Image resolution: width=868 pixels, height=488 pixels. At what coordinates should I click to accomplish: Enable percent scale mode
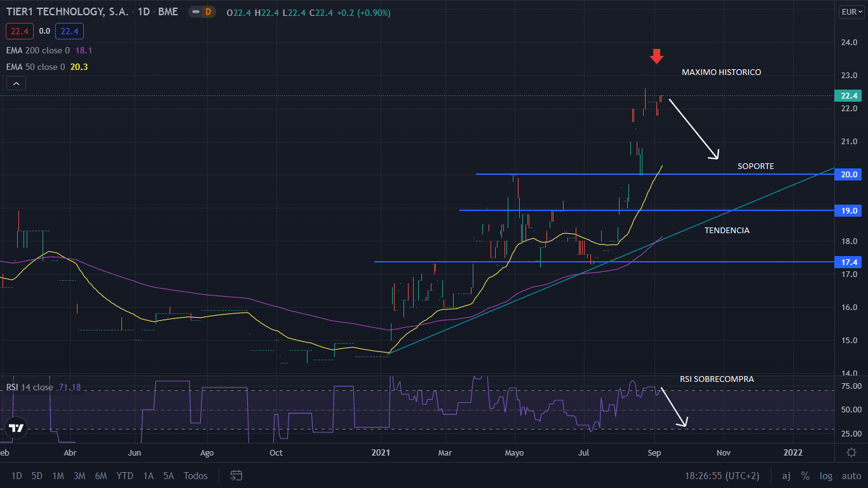(x=805, y=475)
